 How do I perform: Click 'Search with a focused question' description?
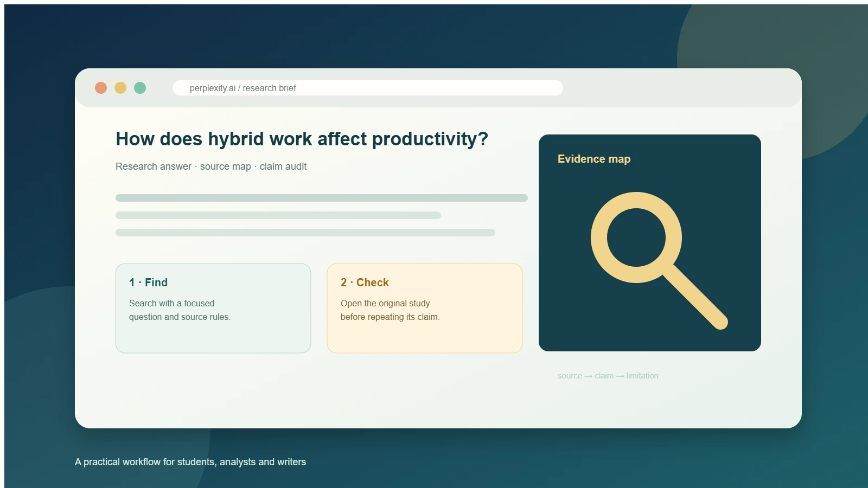[x=180, y=310]
